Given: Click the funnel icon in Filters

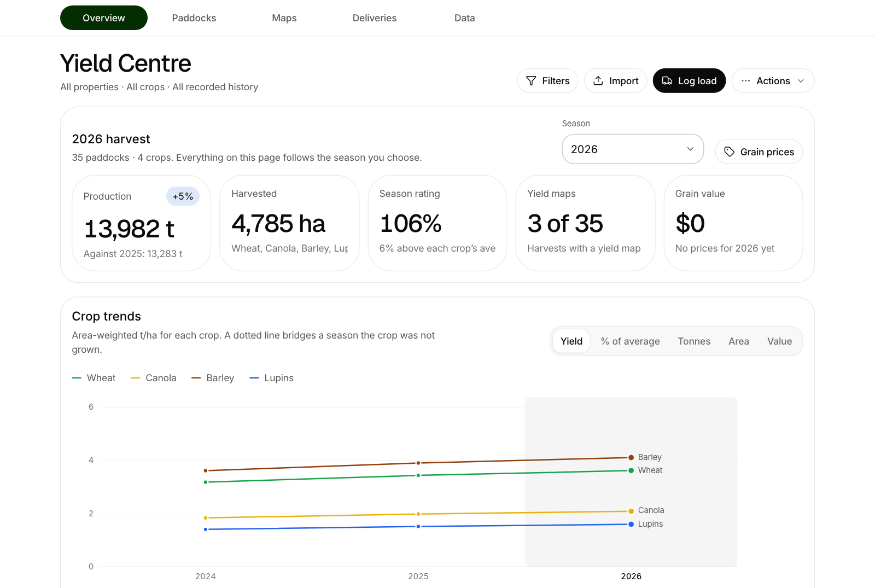Looking at the screenshot, I should click(531, 81).
